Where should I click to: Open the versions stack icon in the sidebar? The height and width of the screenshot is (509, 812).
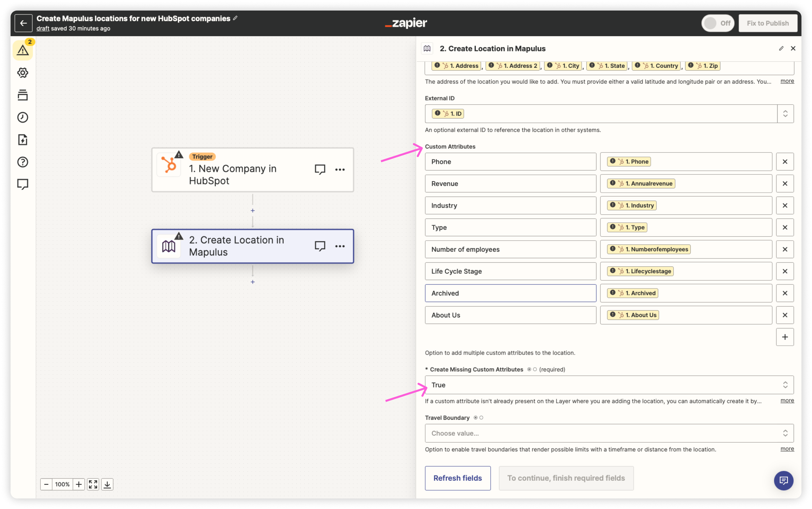23,95
